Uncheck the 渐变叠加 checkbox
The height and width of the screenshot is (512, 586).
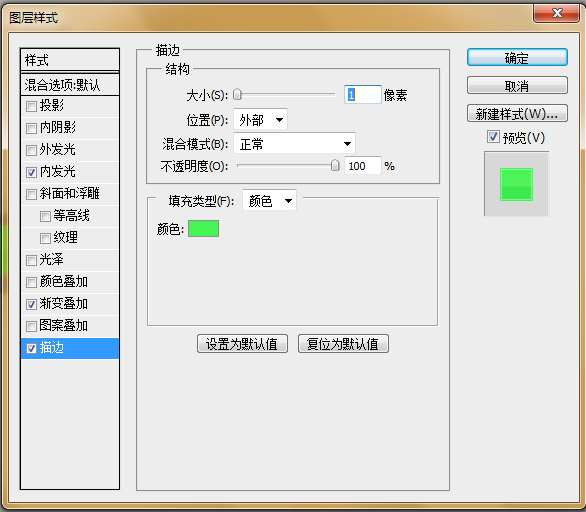point(31,305)
